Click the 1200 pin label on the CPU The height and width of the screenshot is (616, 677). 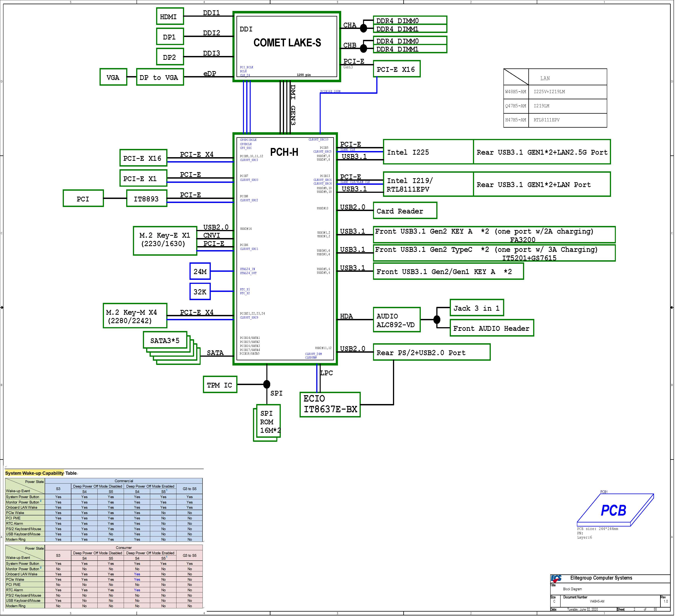pos(304,75)
